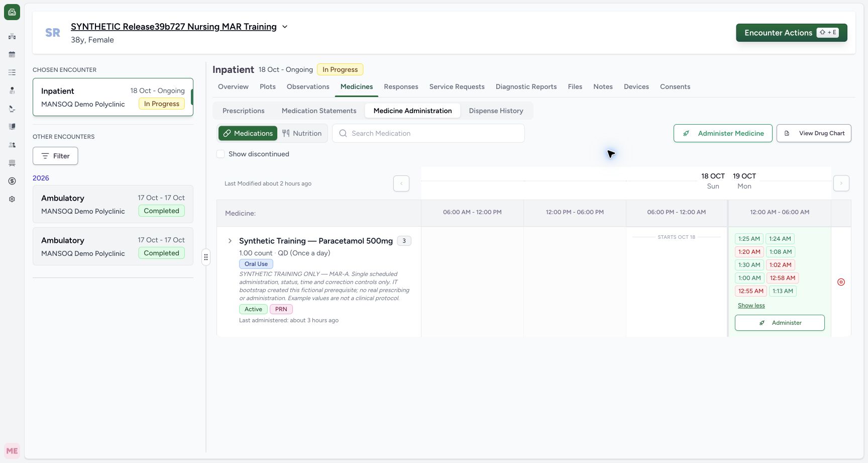Switch to Nutrition toggle
The image size is (868, 463).
[x=302, y=133]
